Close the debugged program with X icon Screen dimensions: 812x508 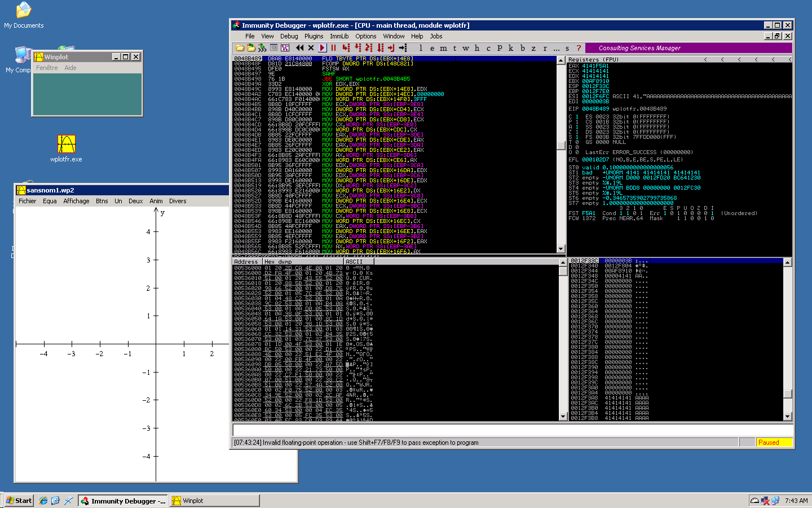click(x=311, y=48)
